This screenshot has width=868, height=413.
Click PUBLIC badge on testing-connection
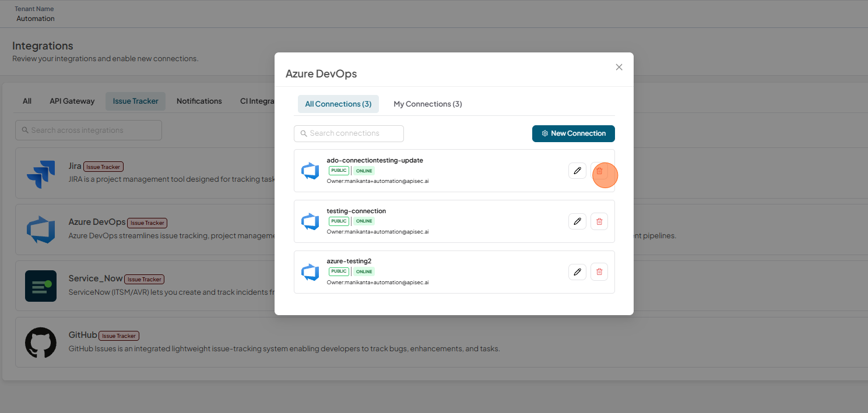click(339, 221)
